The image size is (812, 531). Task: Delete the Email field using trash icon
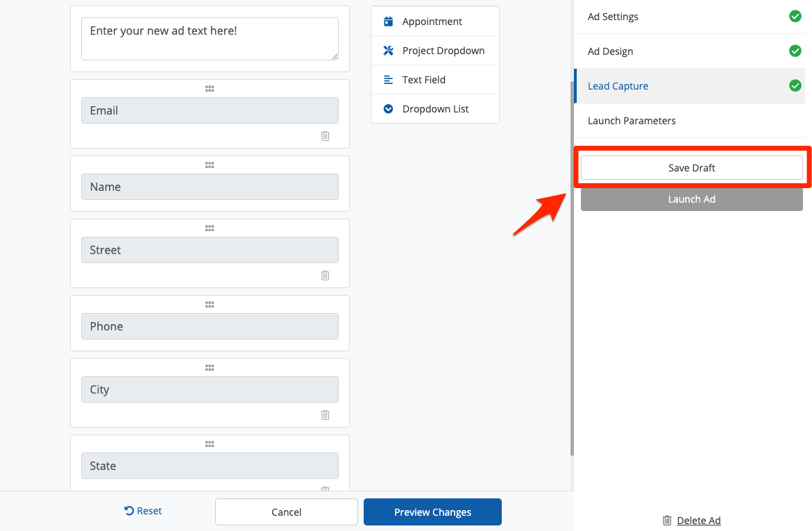click(x=325, y=136)
